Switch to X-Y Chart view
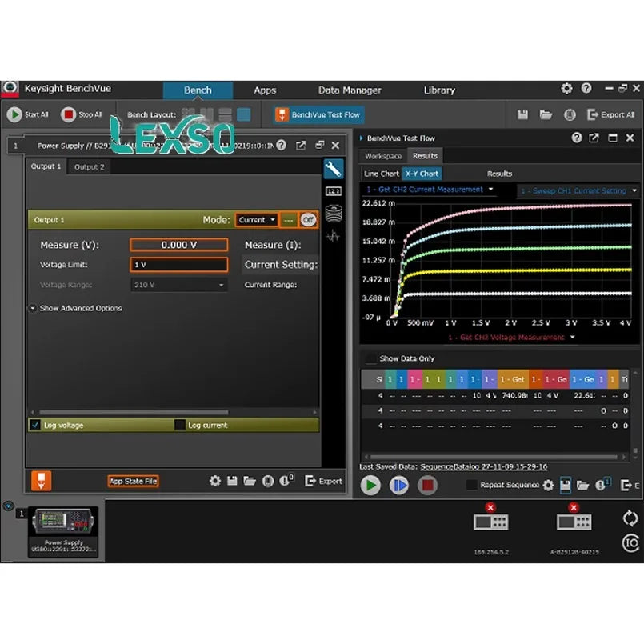 [x=422, y=174]
